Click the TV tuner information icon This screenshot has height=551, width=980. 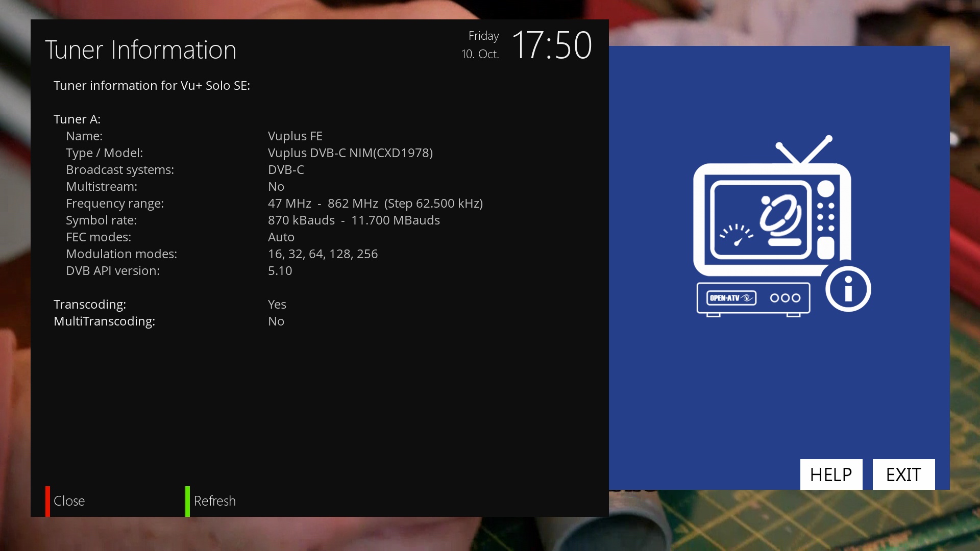coord(781,226)
